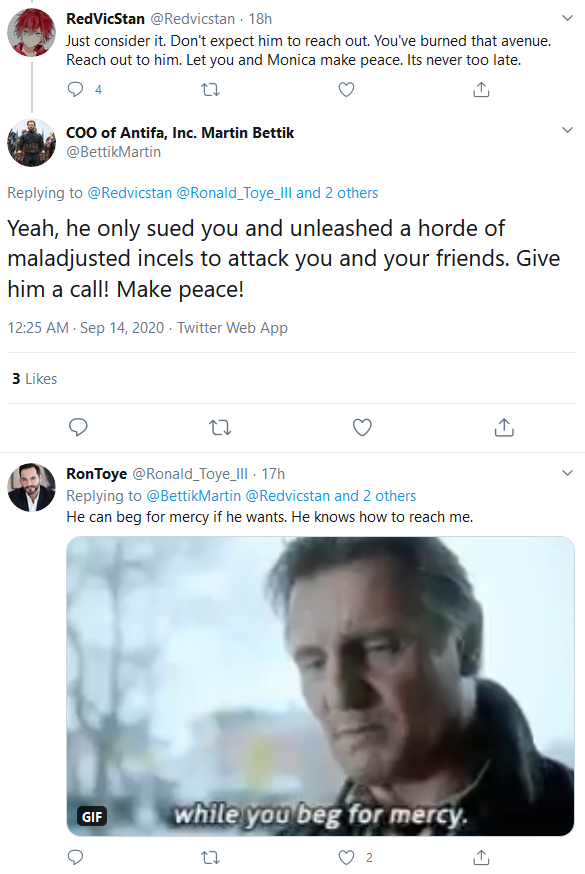Like RonToye's tweet with 2 likes
585x874 pixels.
(347, 857)
